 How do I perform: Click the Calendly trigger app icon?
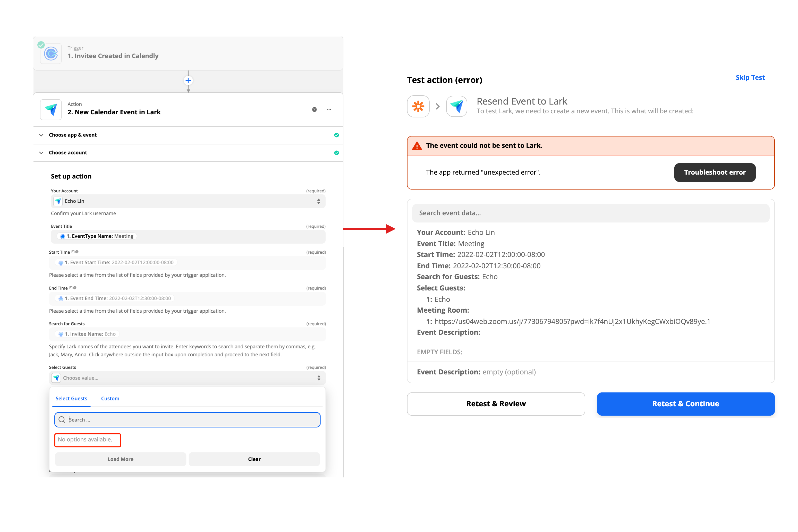tap(51, 53)
